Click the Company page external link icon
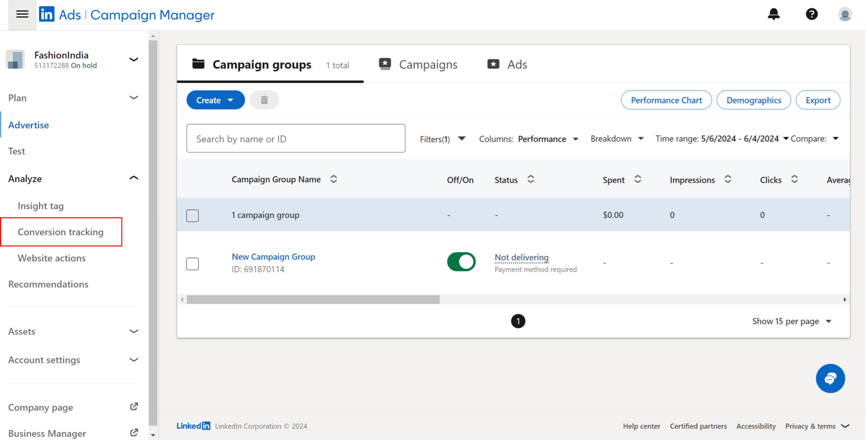Image resolution: width=868 pixels, height=442 pixels. [134, 406]
